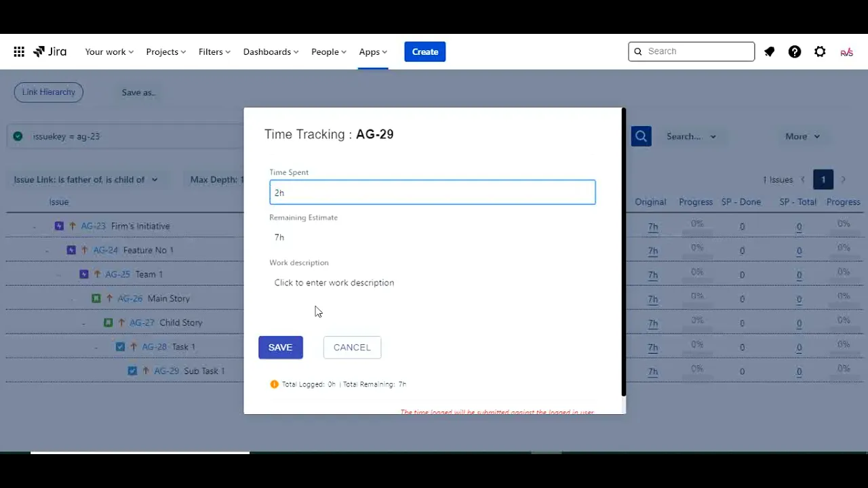
Task: Click the Create button
Action: click(425, 52)
